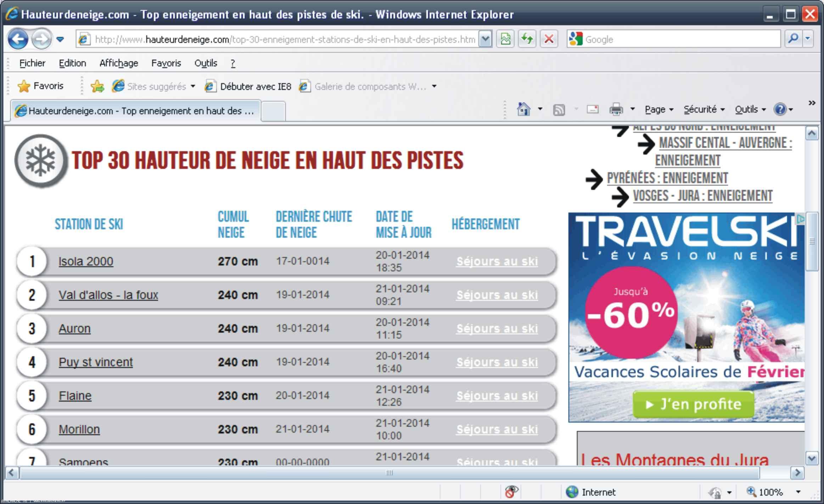Open Massif Cental - Auvergne enneigement link

coord(723,152)
